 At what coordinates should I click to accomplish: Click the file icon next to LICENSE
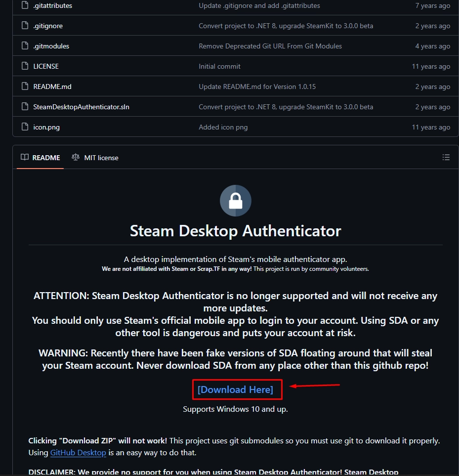tap(25, 66)
